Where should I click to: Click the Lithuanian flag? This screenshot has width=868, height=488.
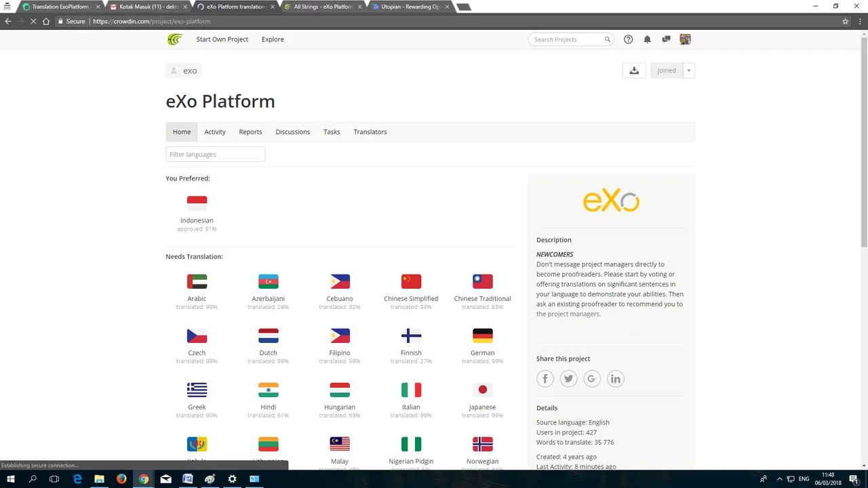pyautogui.click(x=269, y=444)
